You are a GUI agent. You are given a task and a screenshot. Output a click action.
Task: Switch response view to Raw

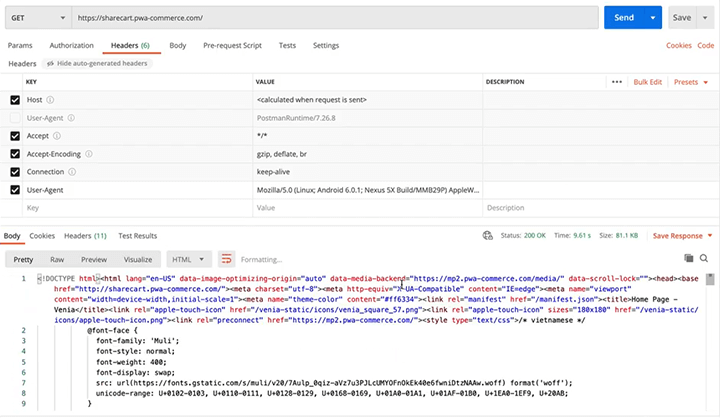tap(57, 260)
